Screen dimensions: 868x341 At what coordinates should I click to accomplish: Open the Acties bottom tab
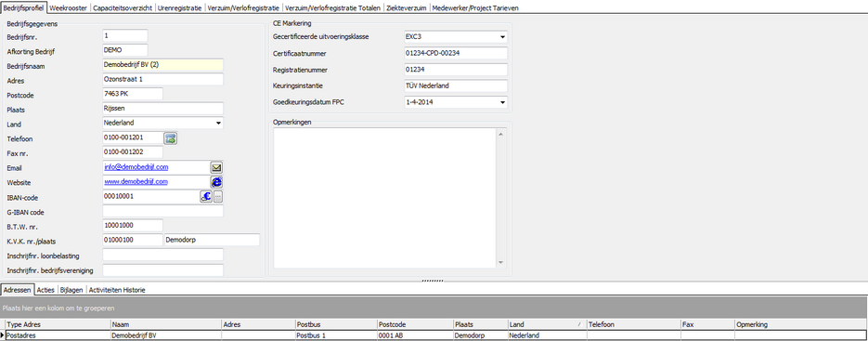pyautogui.click(x=45, y=290)
